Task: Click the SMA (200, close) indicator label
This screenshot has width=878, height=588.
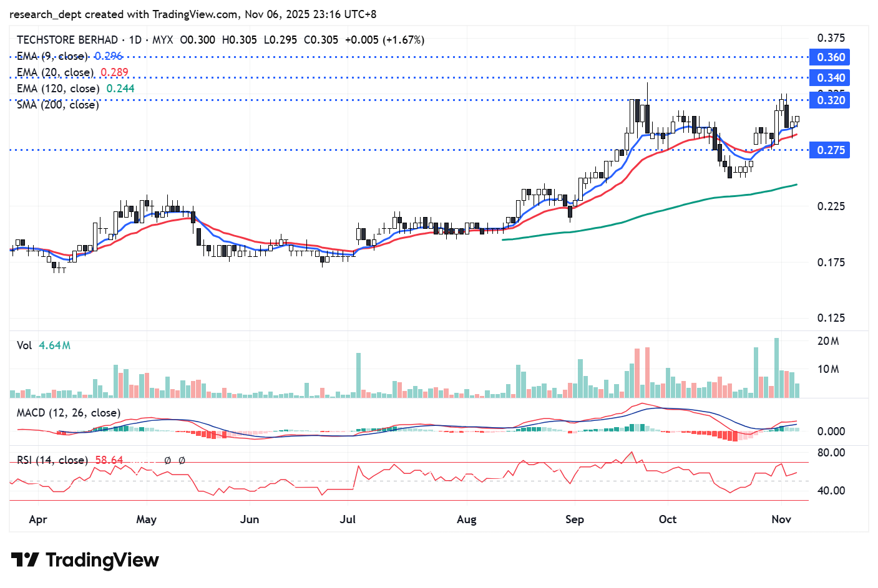Action: [58, 105]
